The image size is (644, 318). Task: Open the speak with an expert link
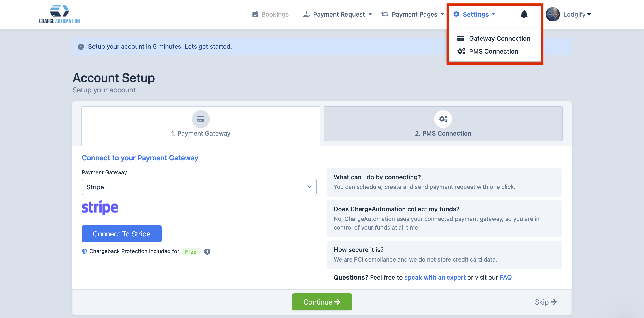435,277
